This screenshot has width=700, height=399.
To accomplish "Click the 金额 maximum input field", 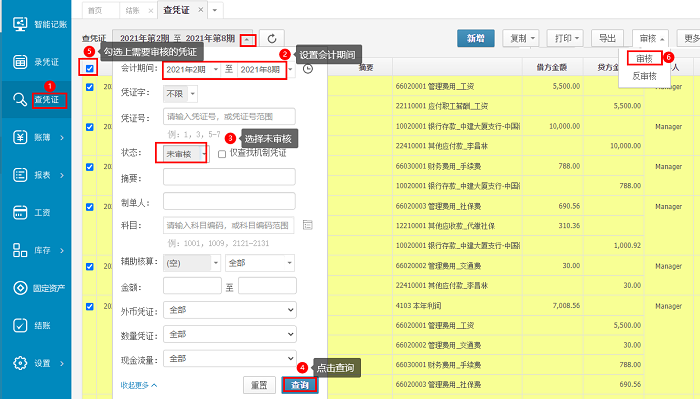I will coord(267,286).
